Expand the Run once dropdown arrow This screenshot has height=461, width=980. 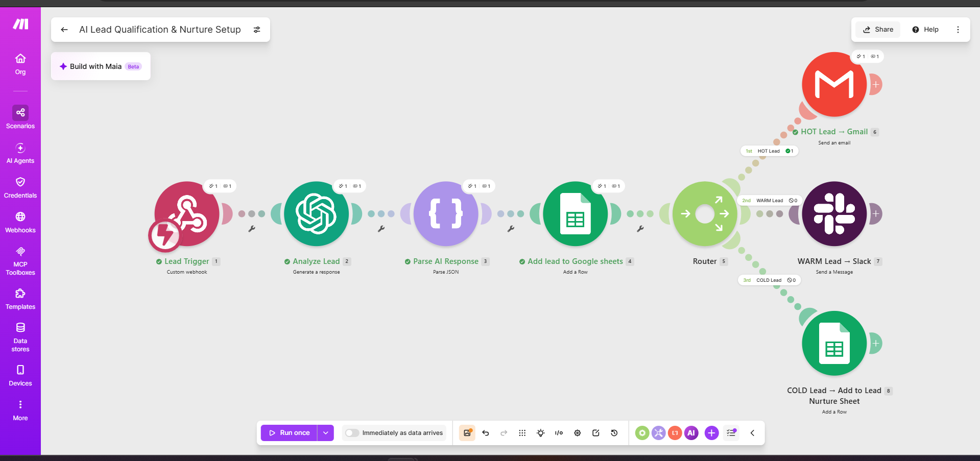click(x=326, y=433)
